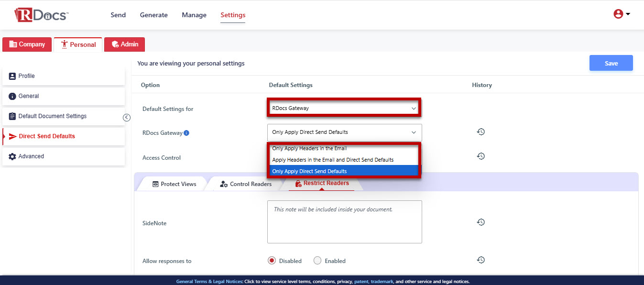Viewport: 644px width, 285px height.
Task: Open the Generate menu
Action: coord(153,15)
